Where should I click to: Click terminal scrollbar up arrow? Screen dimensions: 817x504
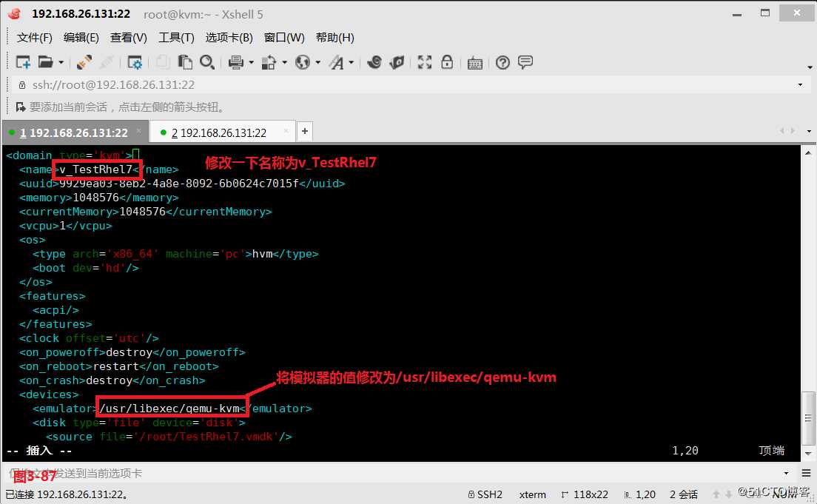click(x=807, y=152)
